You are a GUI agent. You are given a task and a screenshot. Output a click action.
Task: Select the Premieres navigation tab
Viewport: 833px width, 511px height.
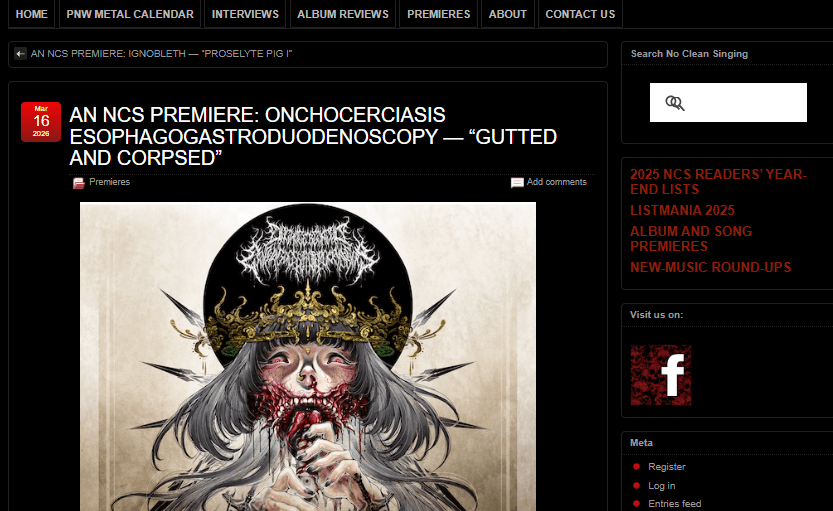pyautogui.click(x=439, y=14)
